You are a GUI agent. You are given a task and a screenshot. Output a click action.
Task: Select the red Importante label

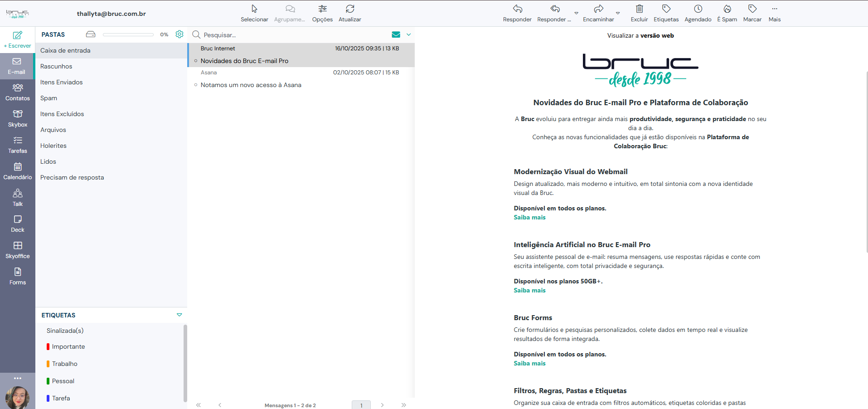[x=68, y=346]
